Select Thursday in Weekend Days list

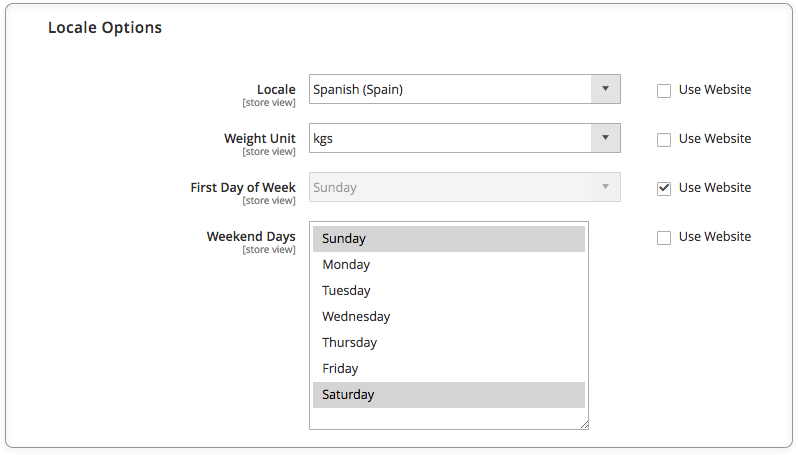point(449,343)
